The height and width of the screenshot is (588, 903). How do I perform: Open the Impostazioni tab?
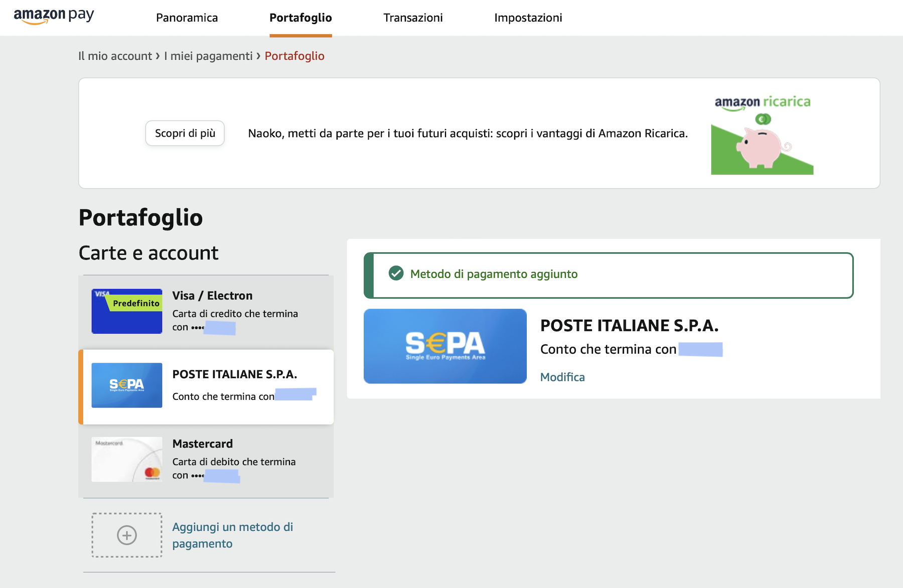pyautogui.click(x=528, y=18)
